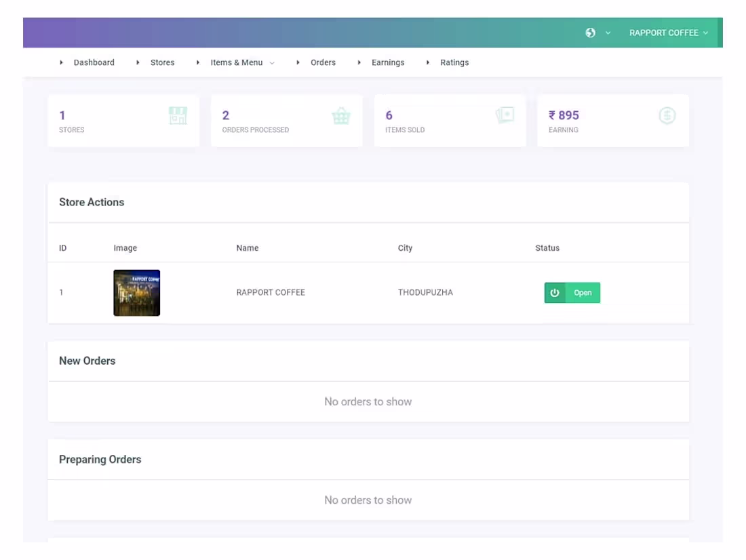Image resolution: width=746 pixels, height=560 pixels.
Task: Click the ORDERS PROCESSED label
Action: (x=255, y=130)
